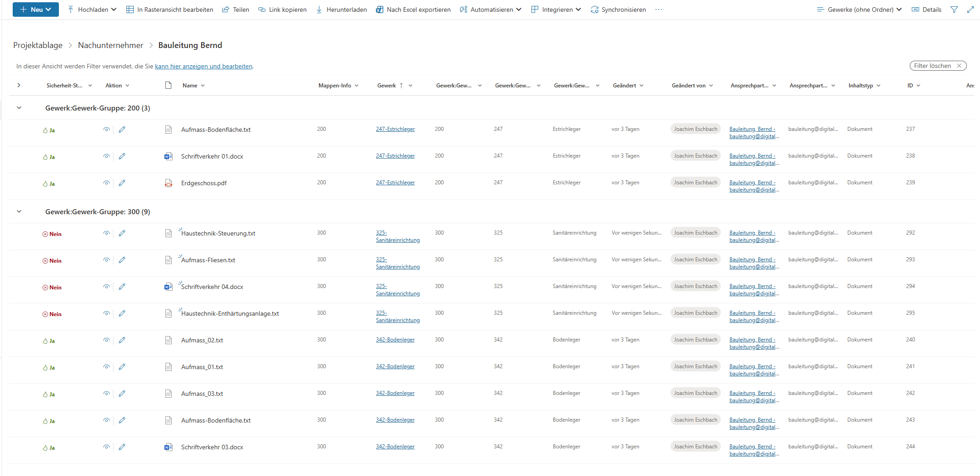Image resolution: width=980 pixels, height=476 pixels.
Task: Click the file type column header icon
Action: click(168, 85)
